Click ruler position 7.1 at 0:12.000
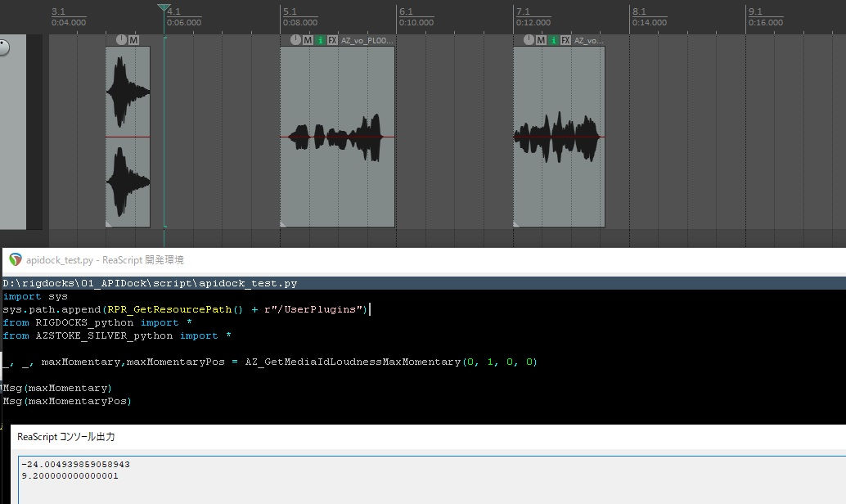 click(x=533, y=16)
